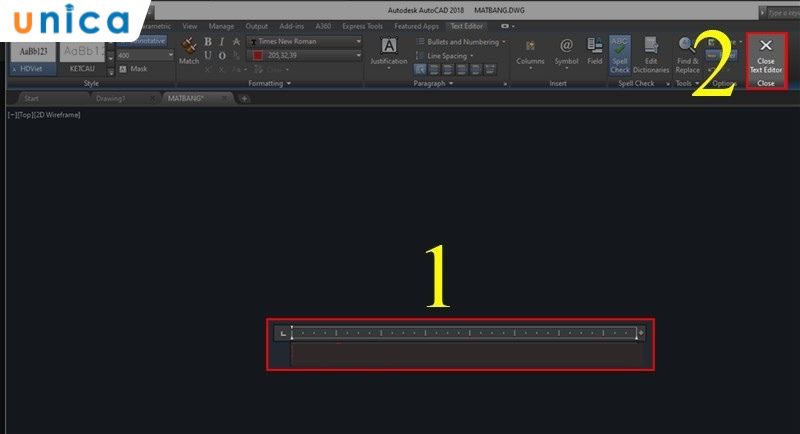Click the red text color swatch

coord(258,55)
